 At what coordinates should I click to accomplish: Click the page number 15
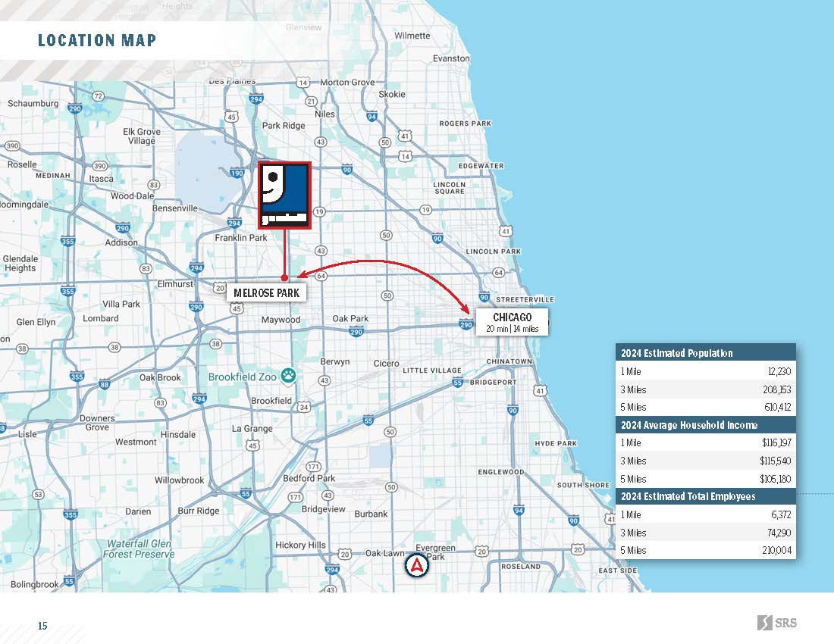tap(42, 625)
